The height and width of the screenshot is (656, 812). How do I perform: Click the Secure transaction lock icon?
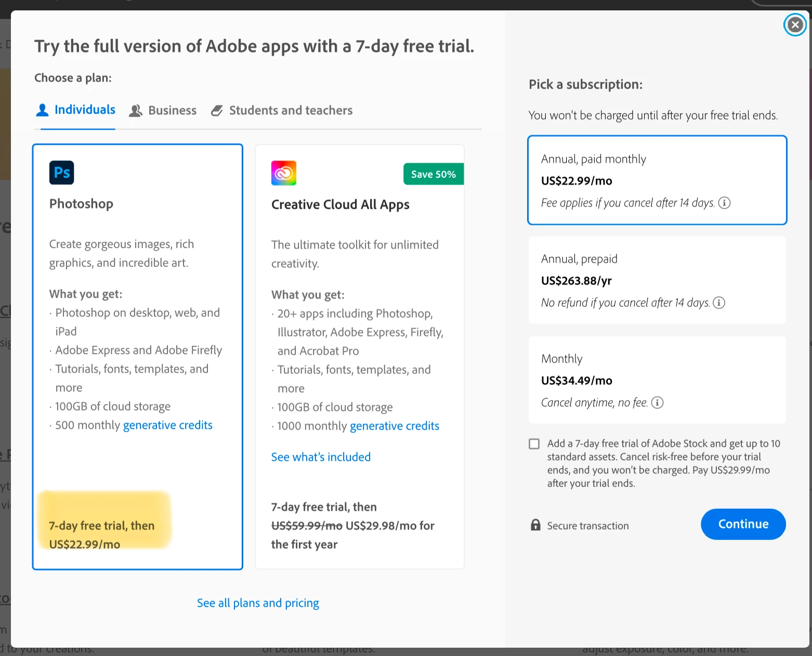click(x=535, y=525)
